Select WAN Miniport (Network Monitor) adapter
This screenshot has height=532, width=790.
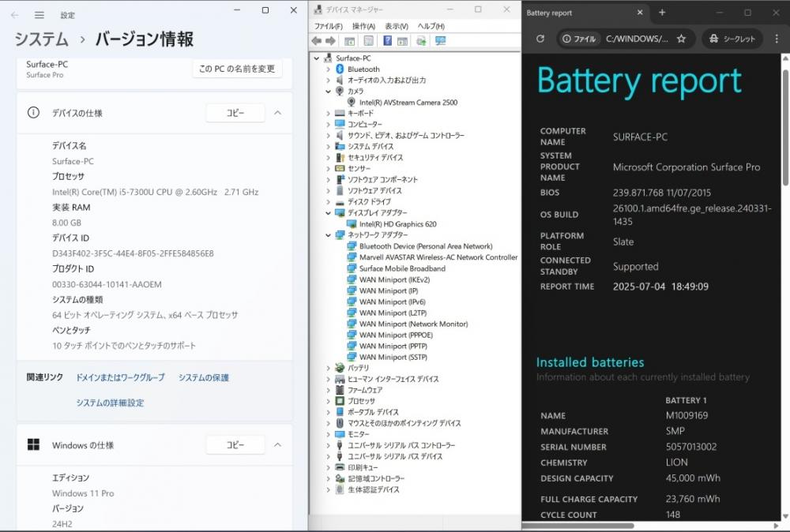pyautogui.click(x=413, y=324)
